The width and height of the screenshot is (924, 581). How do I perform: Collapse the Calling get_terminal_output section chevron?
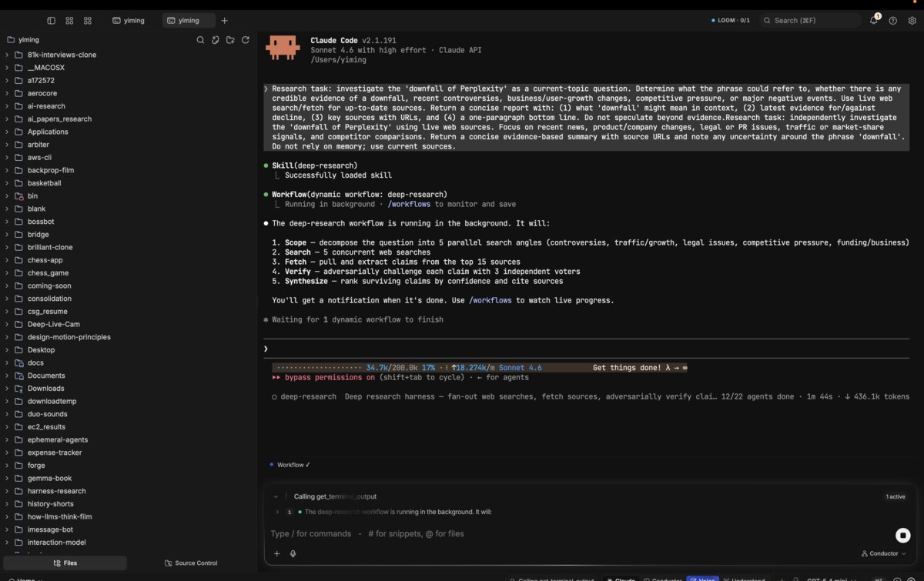(276, 496)
